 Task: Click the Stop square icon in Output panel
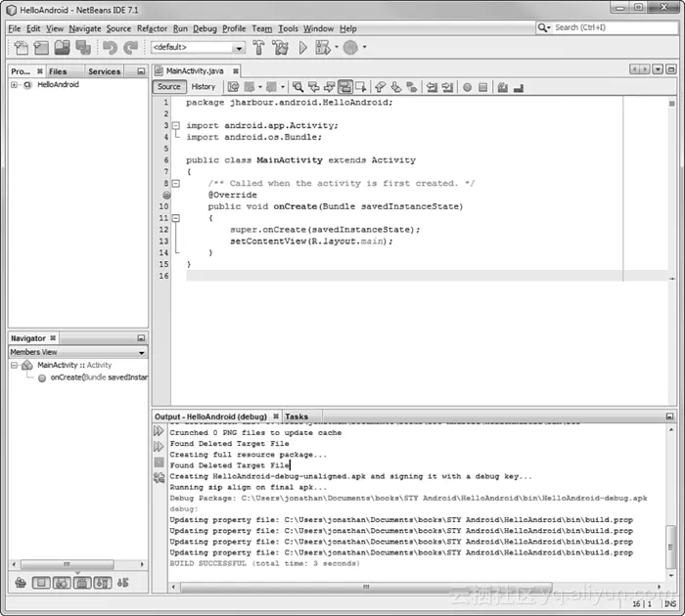click(159, 462)
